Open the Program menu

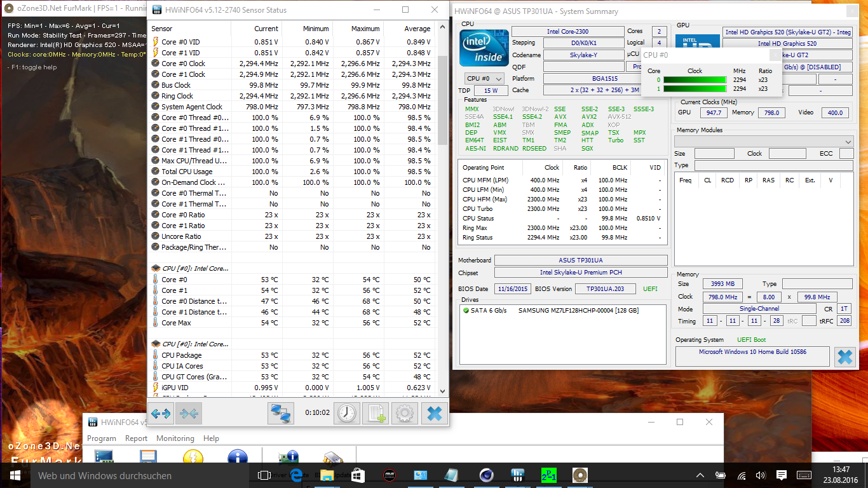point(102,438)
